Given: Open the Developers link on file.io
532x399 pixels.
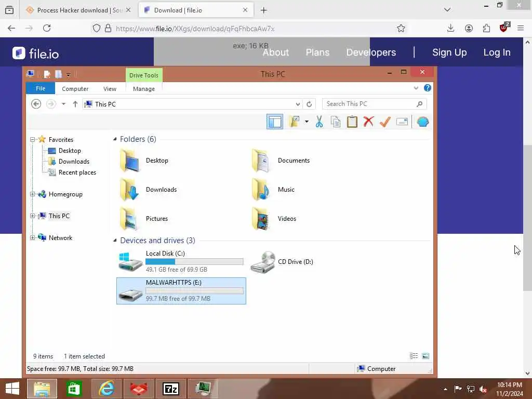Looking at the screenshot, I should pyautogui.click(x=371, y=52).
